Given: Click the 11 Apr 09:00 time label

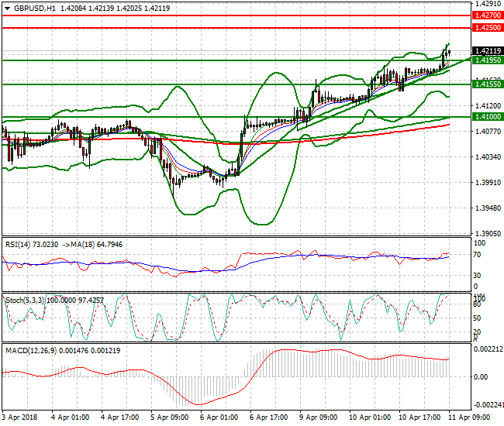Looking at the screenshot, I should point(469,417).
